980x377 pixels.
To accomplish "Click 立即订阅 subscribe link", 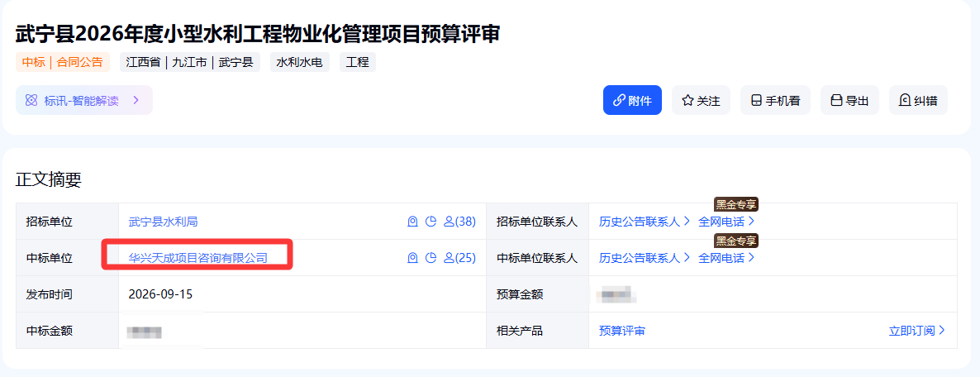I will tap(917, 330).
